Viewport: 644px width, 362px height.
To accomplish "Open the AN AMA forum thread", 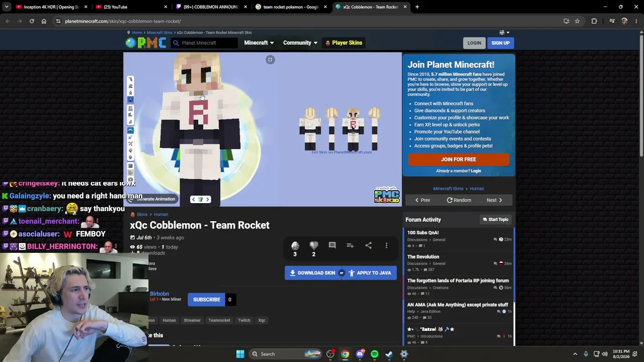I will click(457, 305).
